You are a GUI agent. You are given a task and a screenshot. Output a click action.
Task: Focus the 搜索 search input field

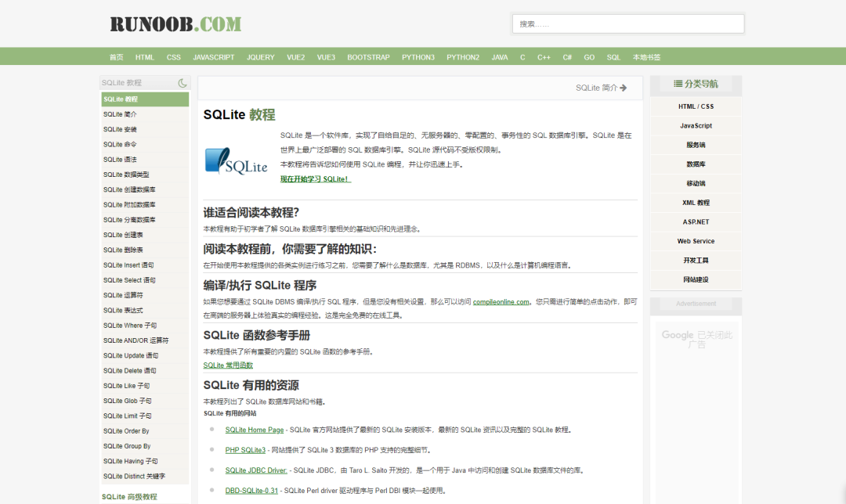pyautogui.click(x=628, y=23)
